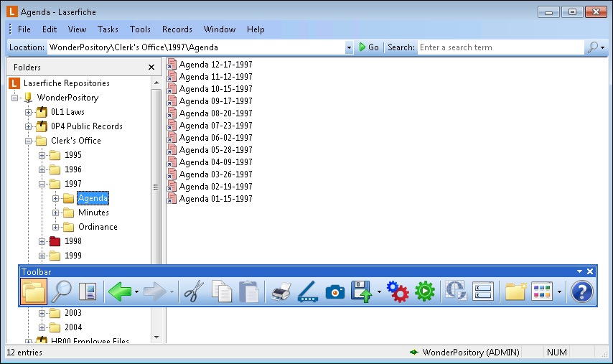The height and width of the screenshot is (364, 613).
Task: Collapse the 1997 folder
Action: click(x=42, y=184)
